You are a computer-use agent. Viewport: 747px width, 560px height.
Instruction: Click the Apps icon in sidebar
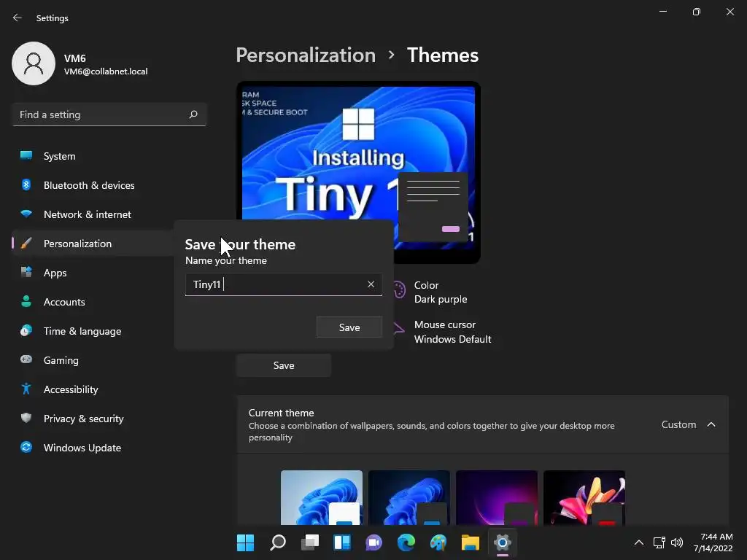click(26, 272)
